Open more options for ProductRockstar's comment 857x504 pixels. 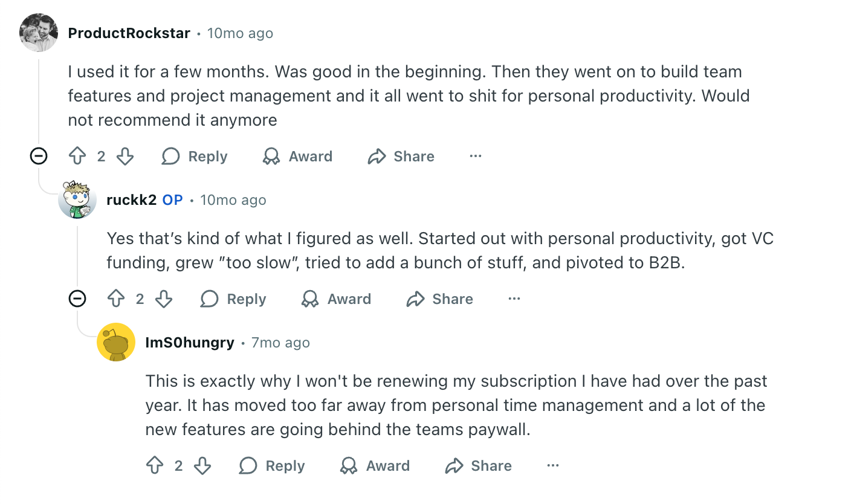coord(475,156)
